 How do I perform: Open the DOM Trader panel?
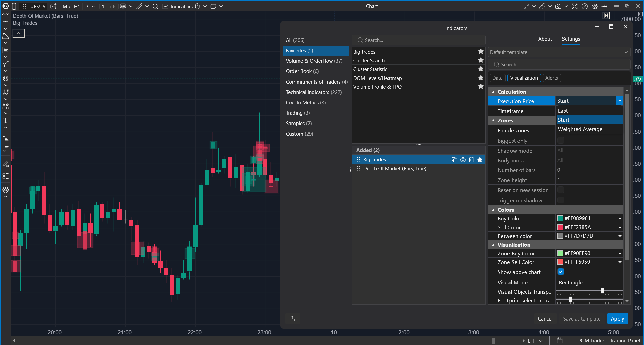coord(591,341)
